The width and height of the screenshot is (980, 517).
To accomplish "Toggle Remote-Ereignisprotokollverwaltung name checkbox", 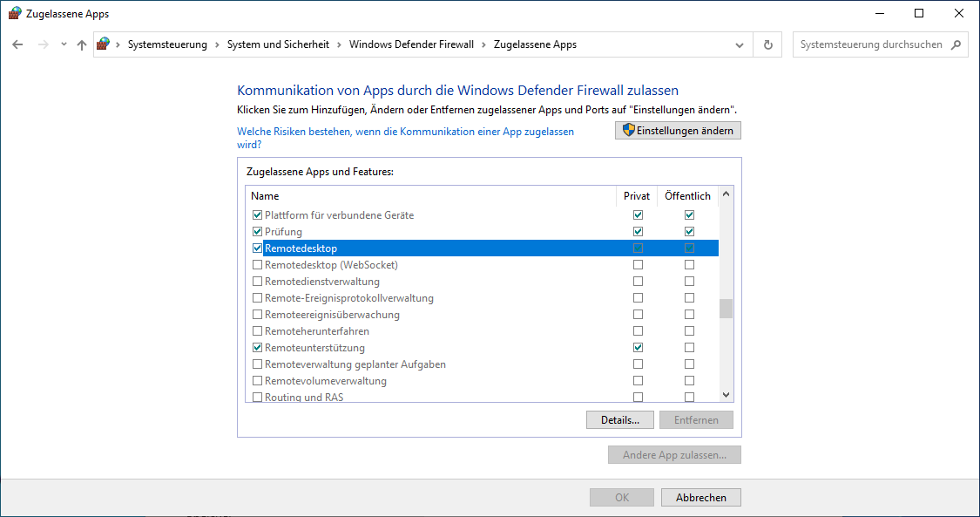I will [x=257, y=298].
